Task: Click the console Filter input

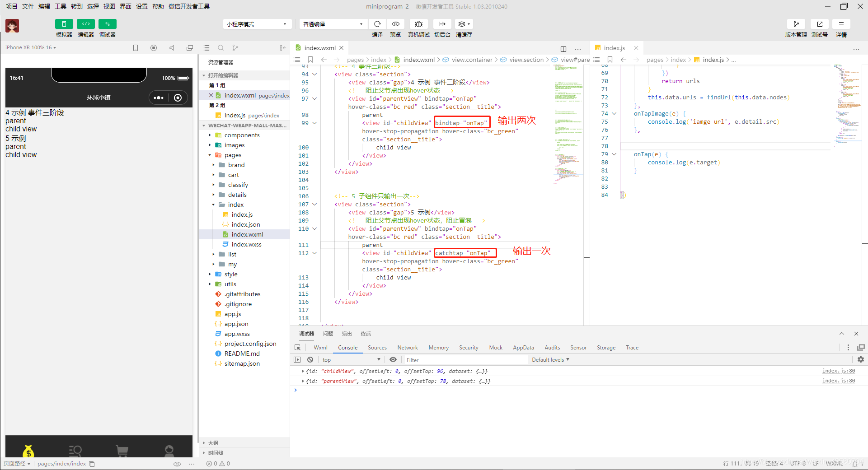Action: 465,360
